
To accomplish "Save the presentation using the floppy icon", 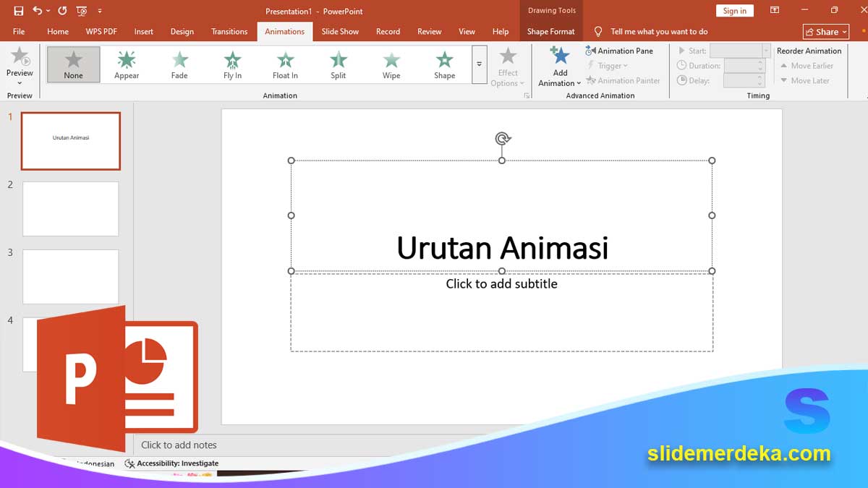I will click(x=18, y=11).
